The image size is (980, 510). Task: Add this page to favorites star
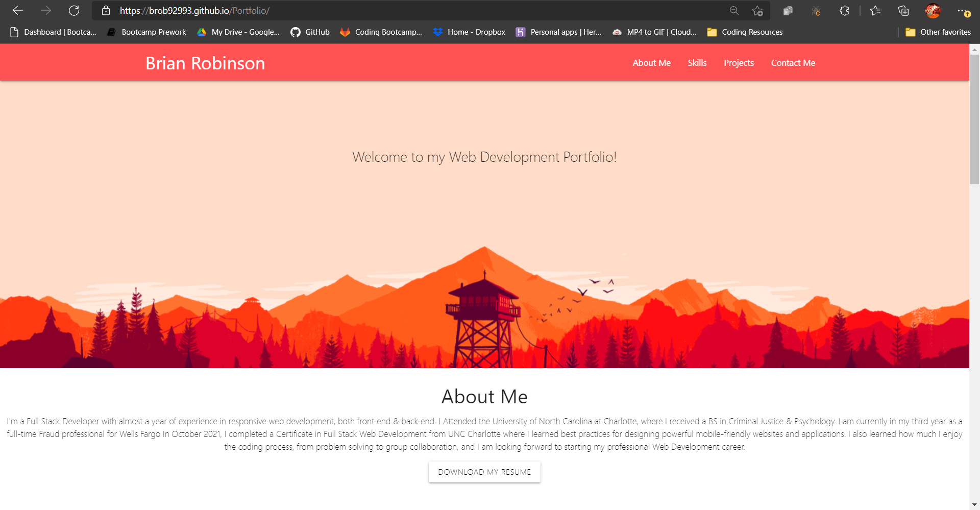tap(757, 10)
